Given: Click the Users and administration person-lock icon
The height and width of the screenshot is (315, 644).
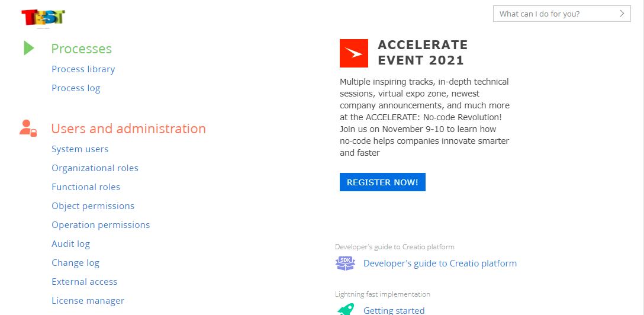Looking at the screenshot, I should pos(28,128).
